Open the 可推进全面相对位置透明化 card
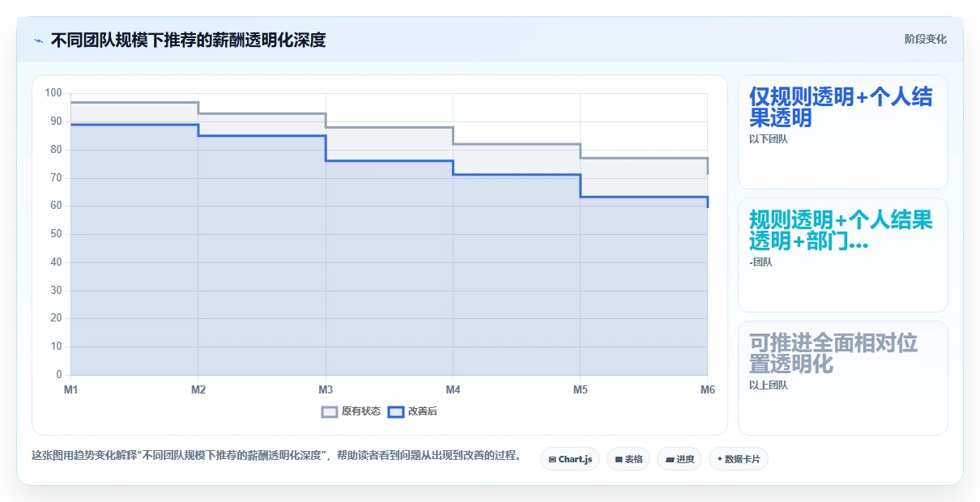 coord(843,378)
